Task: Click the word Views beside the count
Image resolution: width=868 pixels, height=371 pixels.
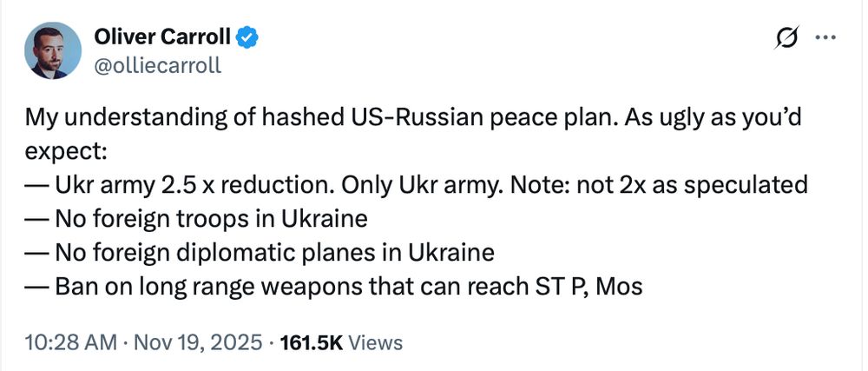Action: tap(377, 342)
